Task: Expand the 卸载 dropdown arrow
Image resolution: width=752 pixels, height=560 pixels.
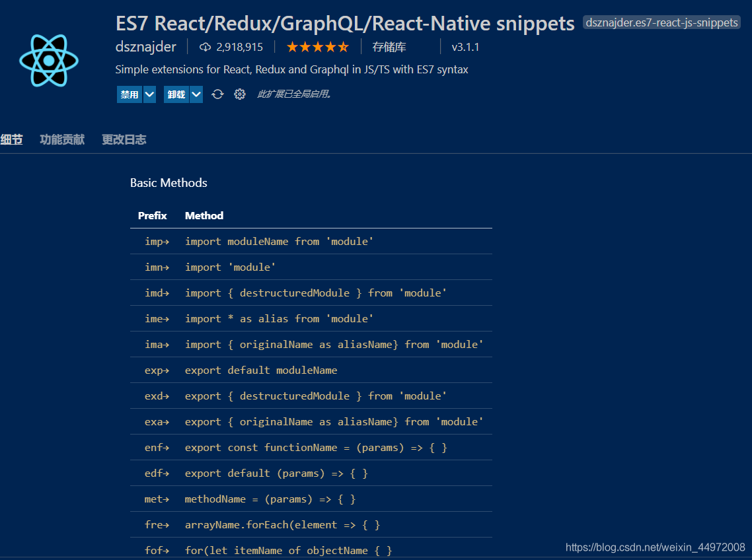Action: click(x=196, y=94)
